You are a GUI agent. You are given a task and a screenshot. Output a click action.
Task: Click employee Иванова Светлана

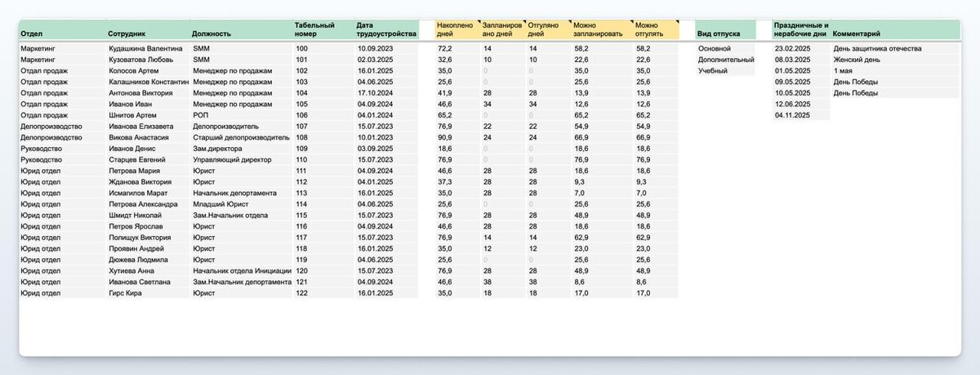(x=139, y=282)
